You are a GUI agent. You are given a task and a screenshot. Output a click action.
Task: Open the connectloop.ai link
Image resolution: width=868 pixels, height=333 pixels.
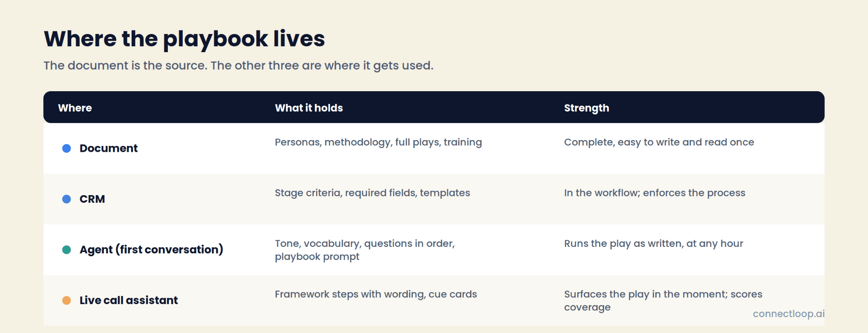click(789, 313)
